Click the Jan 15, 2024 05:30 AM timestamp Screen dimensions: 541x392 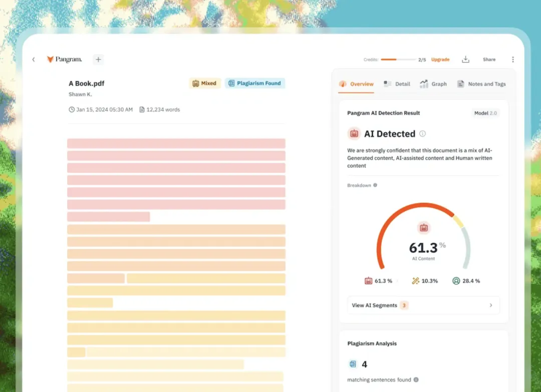[105, 109]
